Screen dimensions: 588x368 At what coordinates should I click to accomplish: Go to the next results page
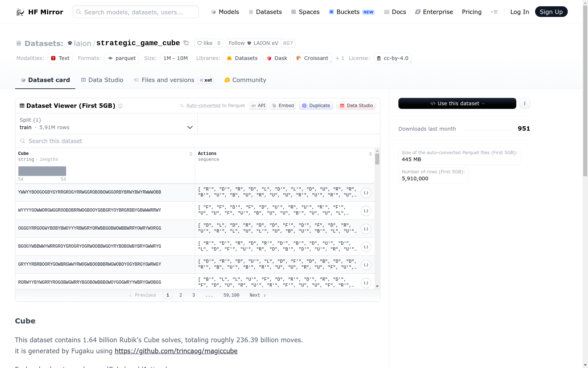pos(258,295)
